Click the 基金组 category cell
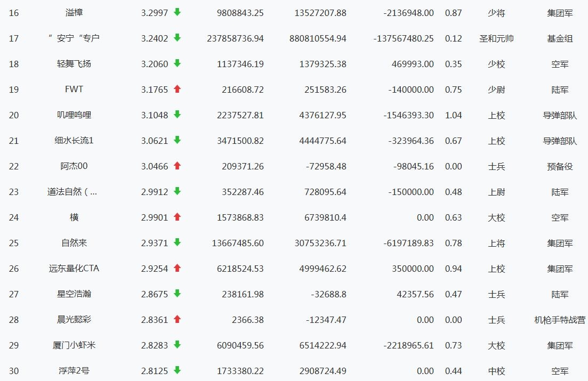This screenshot has width=588, height=381. 560,38
